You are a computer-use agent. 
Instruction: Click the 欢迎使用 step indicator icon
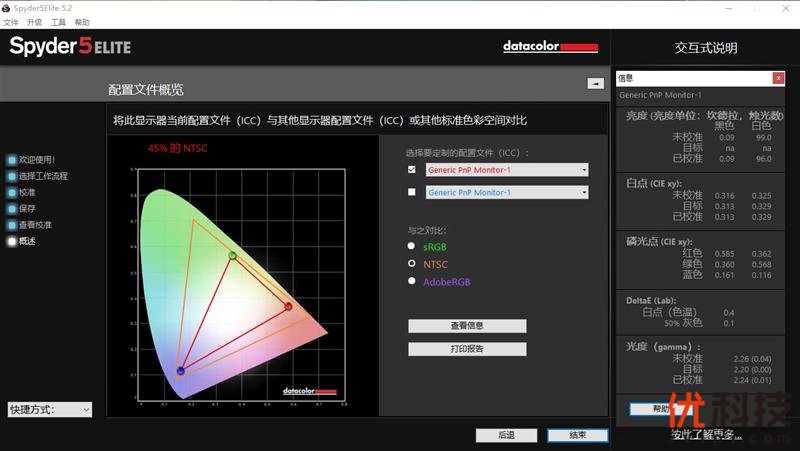[x=12, y=160]
